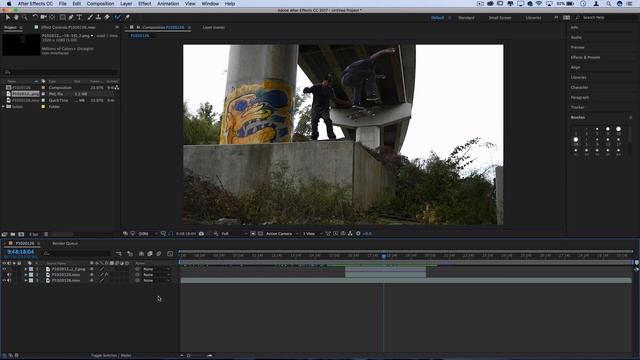This screenshot has height=360, width=640.
Task: Switch to the Render Queue tab
Action: (x=65, y=244)
